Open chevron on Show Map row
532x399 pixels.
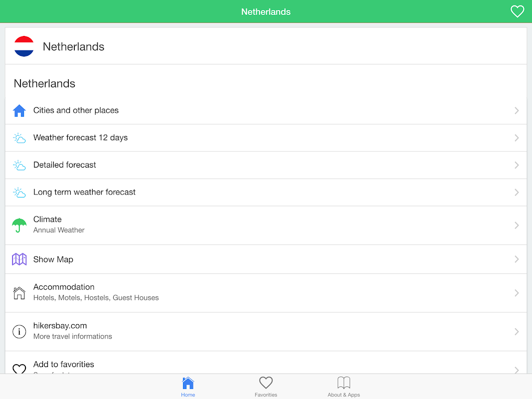click(517, 259)
